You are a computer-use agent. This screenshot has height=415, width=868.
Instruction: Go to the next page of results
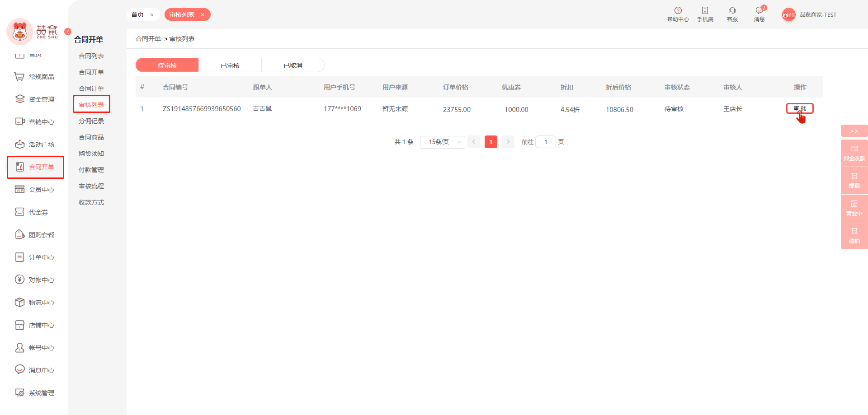point(508,142)
